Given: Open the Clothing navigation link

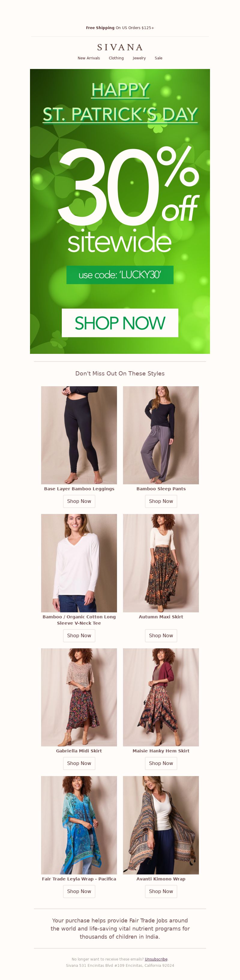Looking at the screenshot, I should [116, 58].
